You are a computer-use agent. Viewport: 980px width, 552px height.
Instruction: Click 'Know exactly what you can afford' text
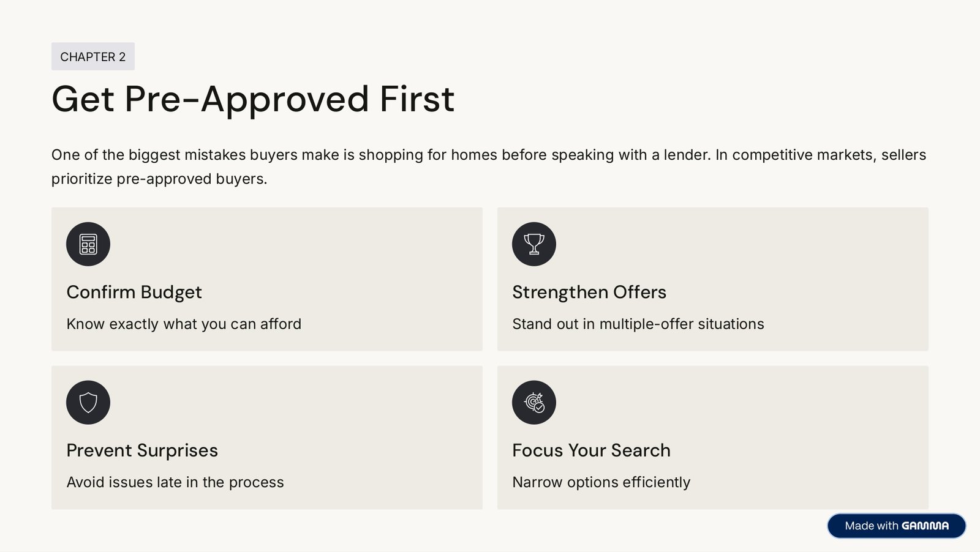pyautogui.click(x=184, y=324)
